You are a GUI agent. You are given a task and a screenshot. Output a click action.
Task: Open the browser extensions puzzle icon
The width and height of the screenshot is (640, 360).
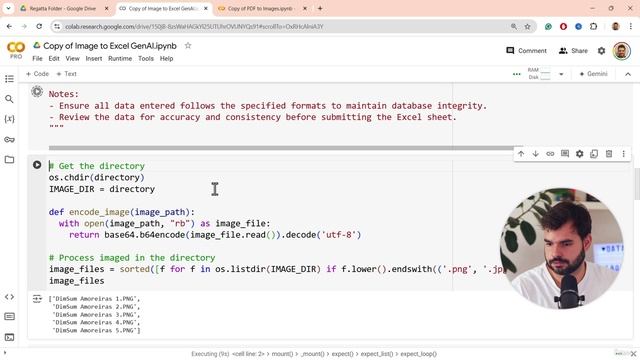593,27
